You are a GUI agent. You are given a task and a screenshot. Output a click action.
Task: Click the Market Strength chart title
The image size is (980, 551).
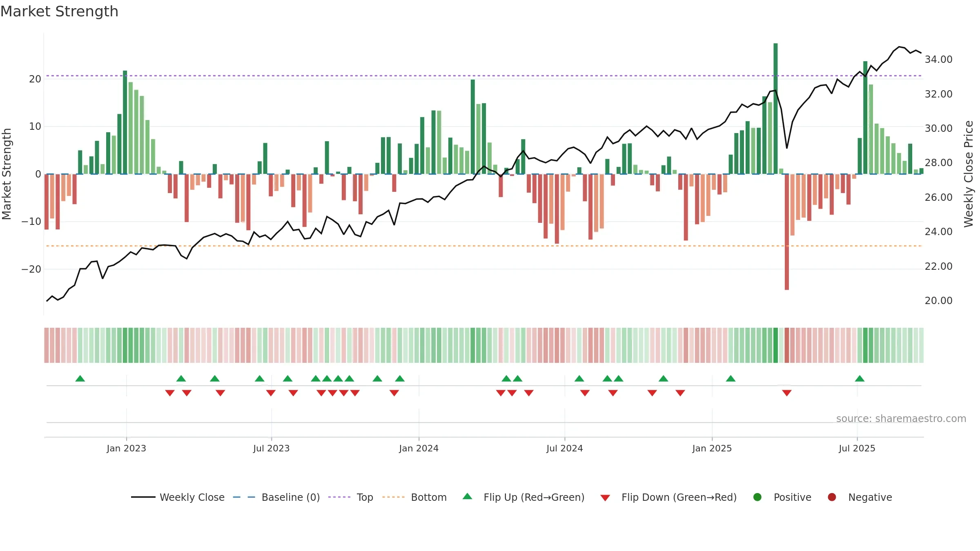pos(59,11)
